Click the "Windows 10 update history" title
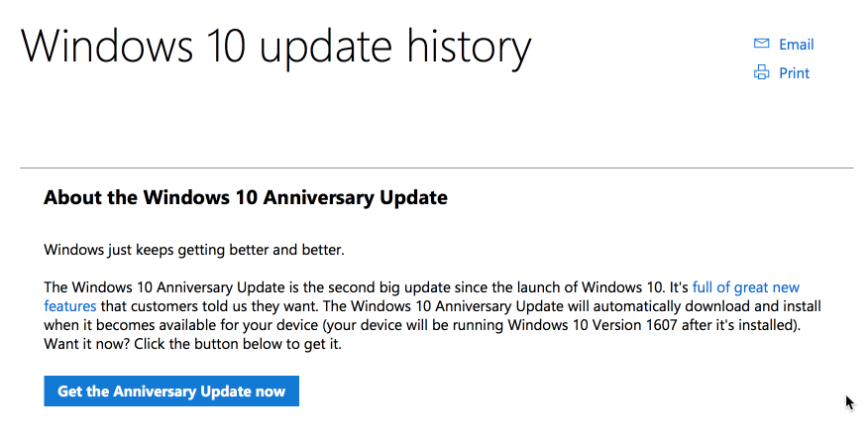The image size is (868, 448). (x=276, y=47)
